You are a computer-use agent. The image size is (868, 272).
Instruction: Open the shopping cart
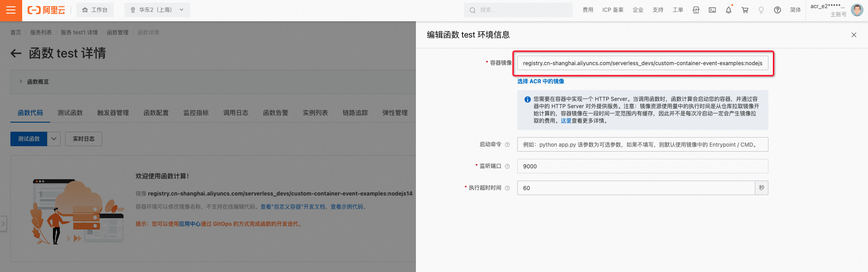tap(745, 10)
